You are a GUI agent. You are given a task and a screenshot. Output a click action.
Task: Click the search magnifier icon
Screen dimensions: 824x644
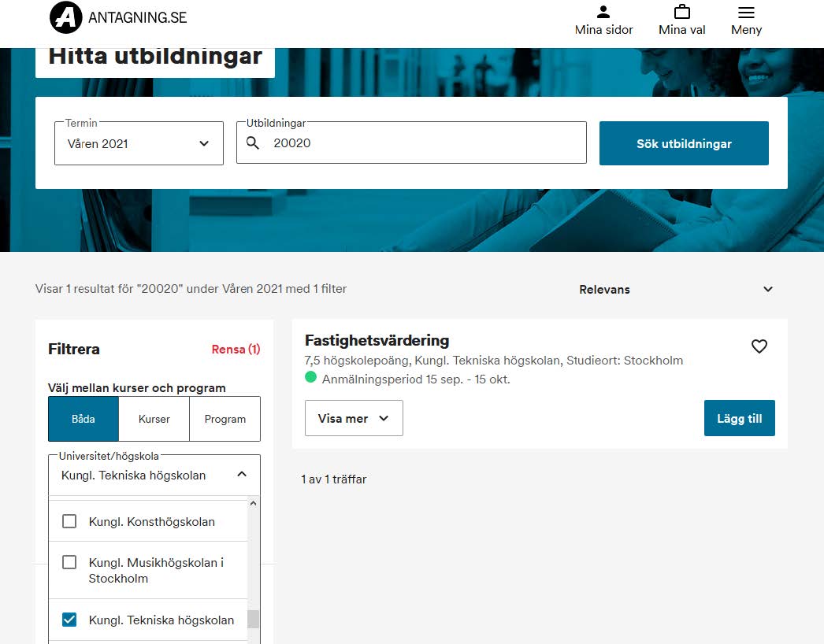[253, 143]
